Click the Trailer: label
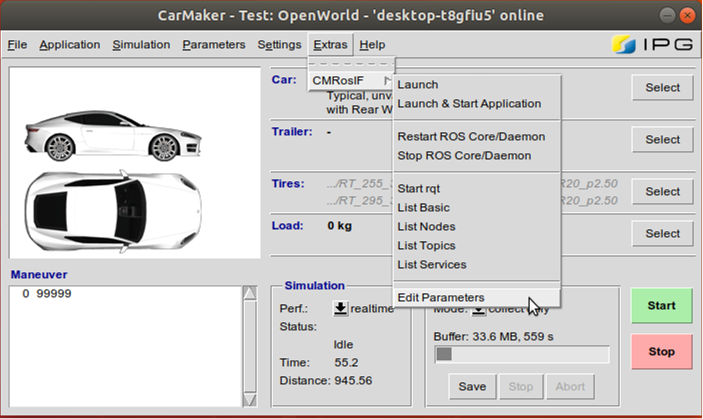The image size is (703, 419). [x=292, y=132]
